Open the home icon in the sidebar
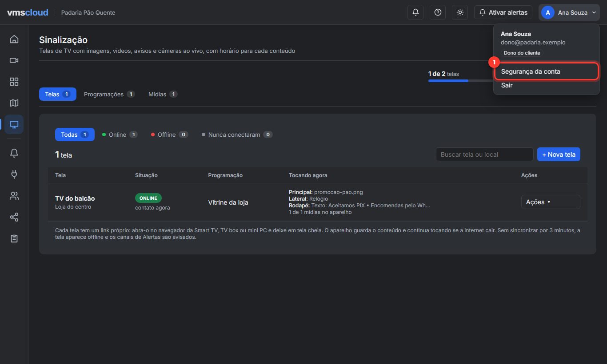Screen dimensions: 607x364 pyautogui.click(x=14, y=39)
